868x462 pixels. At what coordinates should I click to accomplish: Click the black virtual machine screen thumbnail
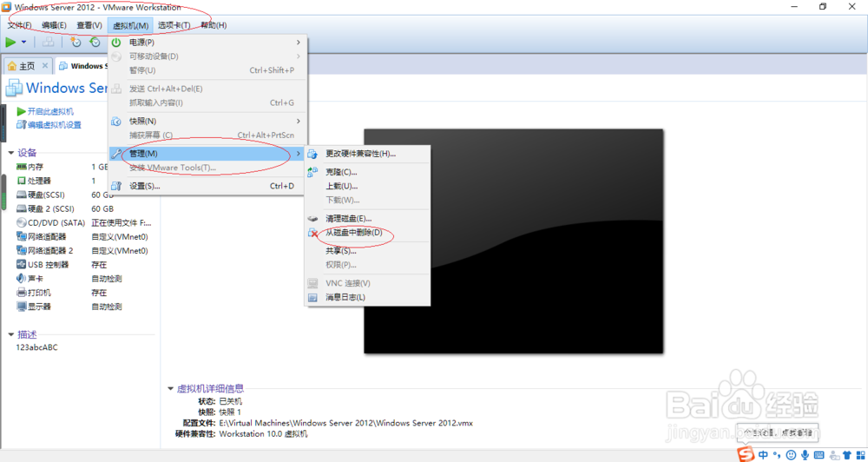coord(513,241)
